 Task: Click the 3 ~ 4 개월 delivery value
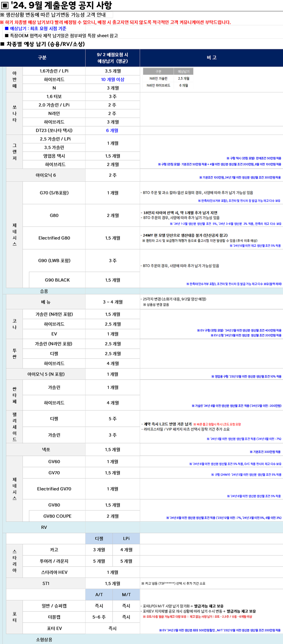[x=113, y=302]
